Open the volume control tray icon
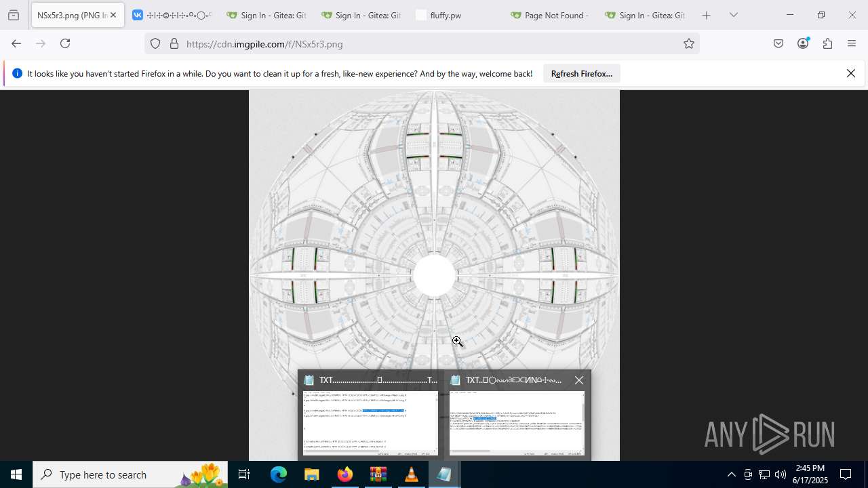The image size is (868, 488). tap(781, 474)
